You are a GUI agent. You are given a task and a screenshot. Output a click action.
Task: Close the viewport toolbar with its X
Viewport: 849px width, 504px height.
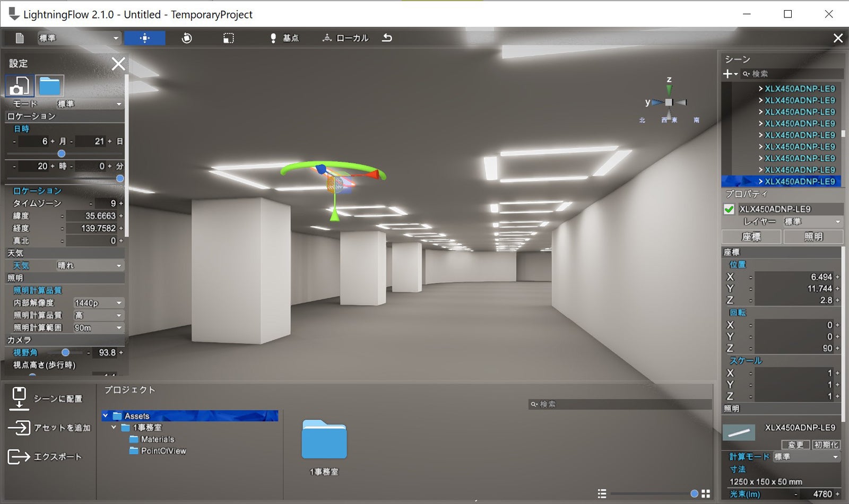pos(838,38)
